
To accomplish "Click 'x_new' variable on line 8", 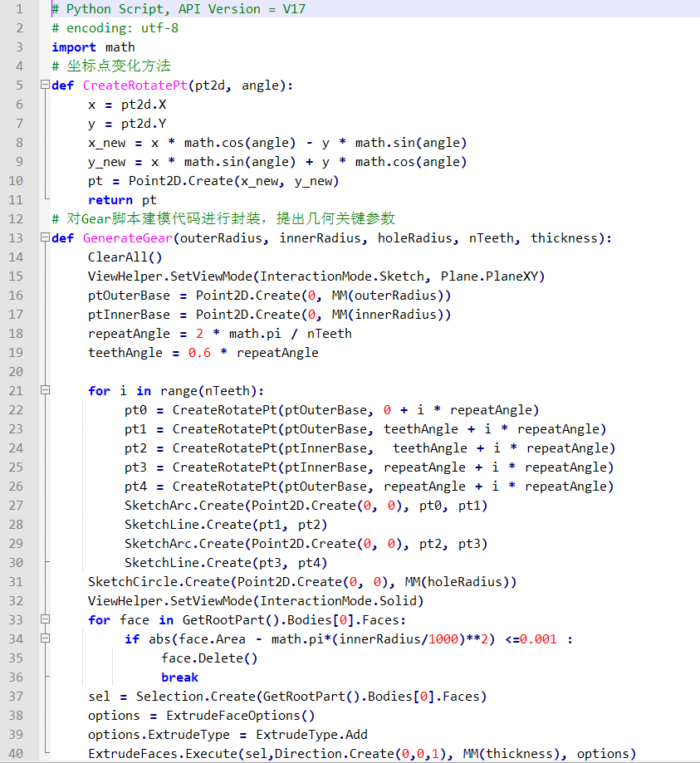I will 106,143.
